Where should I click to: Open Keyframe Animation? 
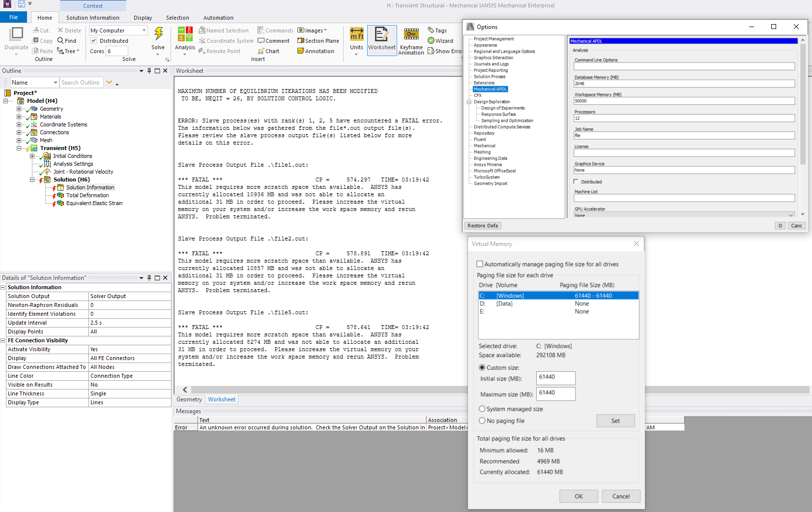tap(411, 40)
